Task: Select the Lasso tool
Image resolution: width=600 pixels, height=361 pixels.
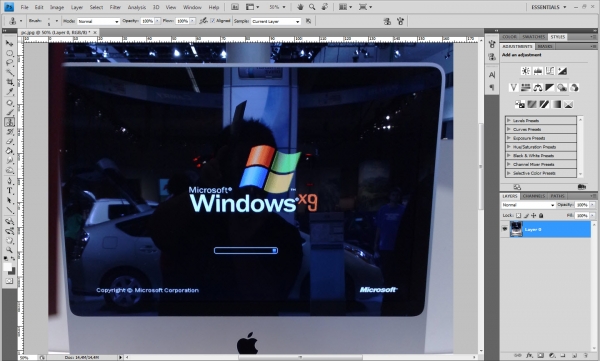Action: coord(10,62)
